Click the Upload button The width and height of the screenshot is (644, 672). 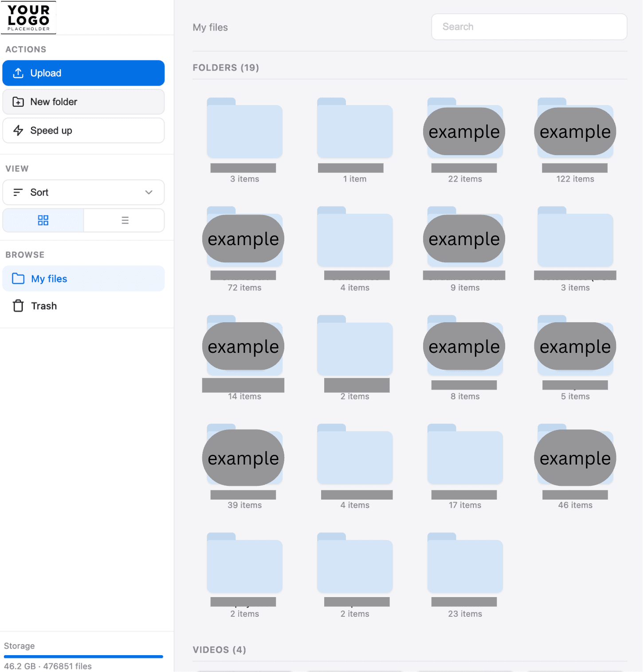[83, 73]
